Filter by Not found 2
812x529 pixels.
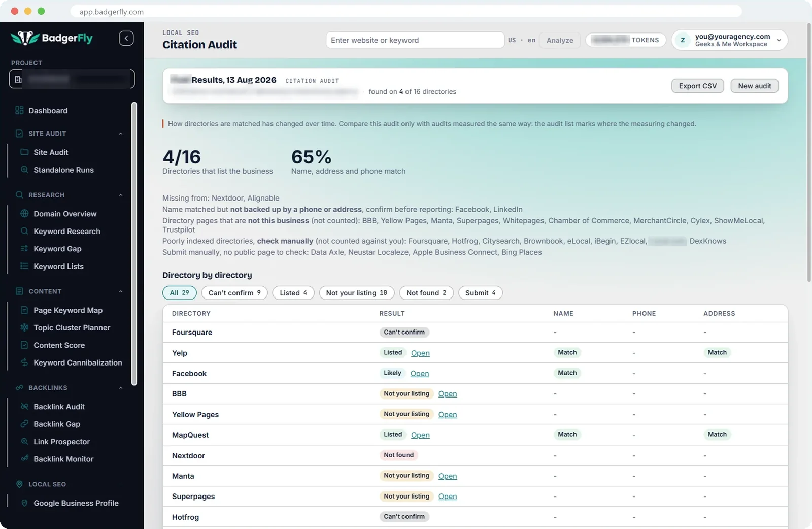point(426,293)
